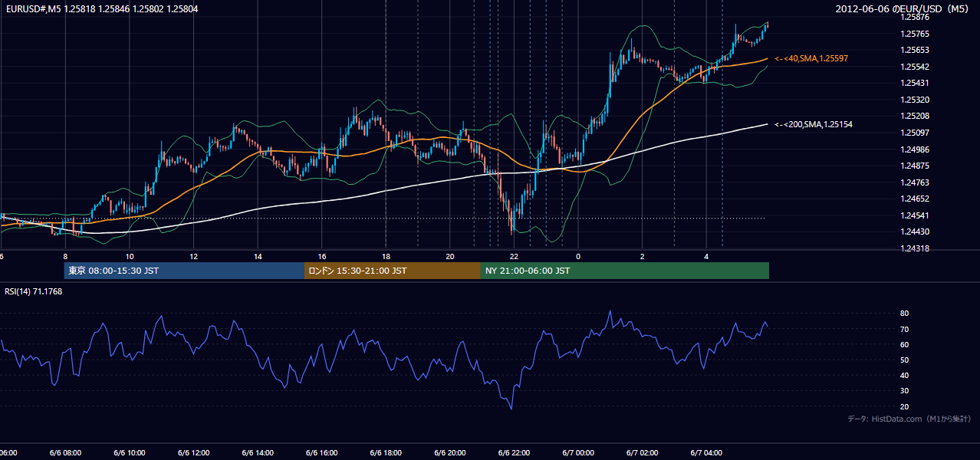Click the 6/6 10:00 time label
The height and width of the screenshot is (460, 980).
click(130, 453)
